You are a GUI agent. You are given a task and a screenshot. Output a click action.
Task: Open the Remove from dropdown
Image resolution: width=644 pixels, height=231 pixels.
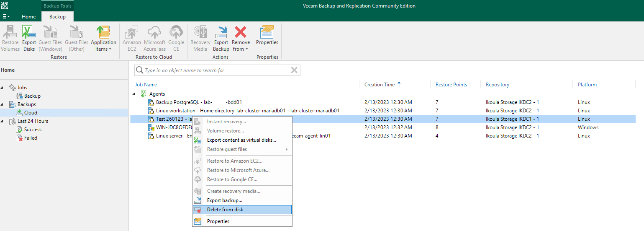tap(241, 39)
